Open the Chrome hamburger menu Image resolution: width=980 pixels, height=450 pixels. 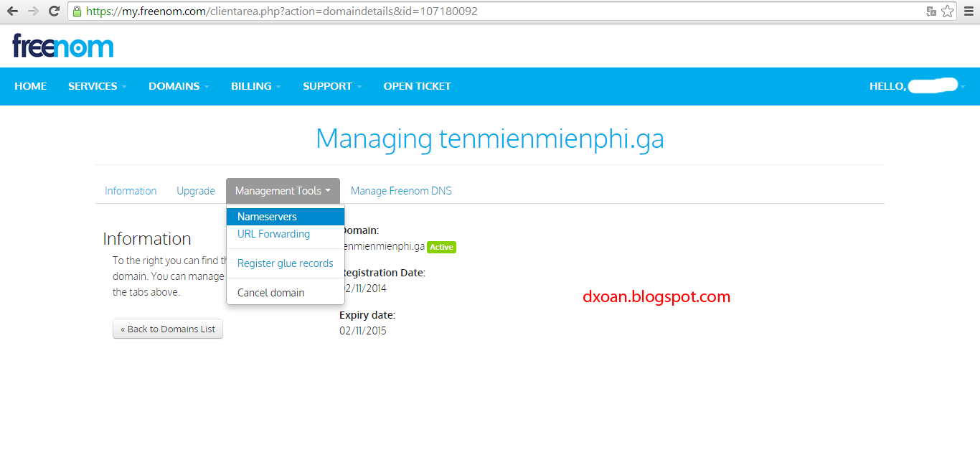[x=969, y=11]
